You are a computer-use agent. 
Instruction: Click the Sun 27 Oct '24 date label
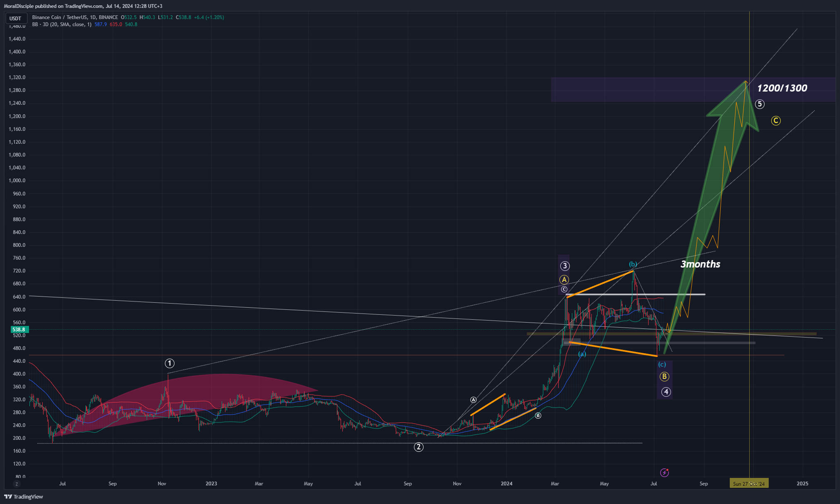click(x=749, y=484)
